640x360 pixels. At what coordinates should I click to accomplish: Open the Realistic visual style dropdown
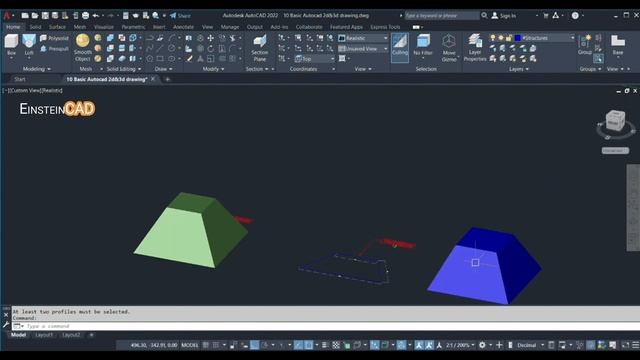point(362,38)
